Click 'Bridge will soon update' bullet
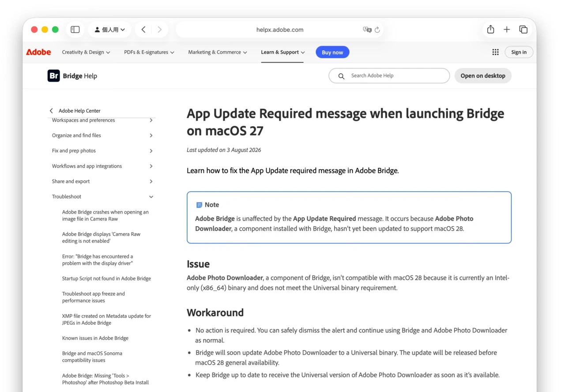This screenshot has height=392, width=565. coord(346,358)
